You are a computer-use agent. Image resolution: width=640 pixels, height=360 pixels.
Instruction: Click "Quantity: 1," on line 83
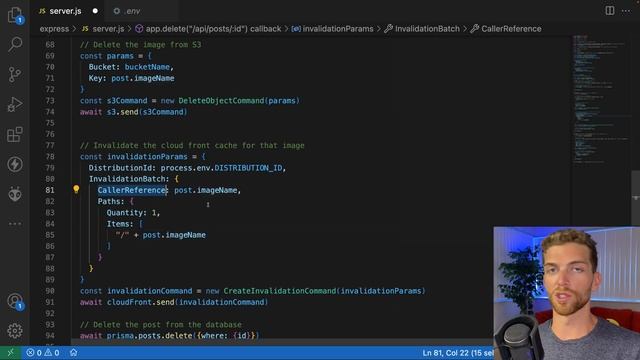(x=133, y=213)
